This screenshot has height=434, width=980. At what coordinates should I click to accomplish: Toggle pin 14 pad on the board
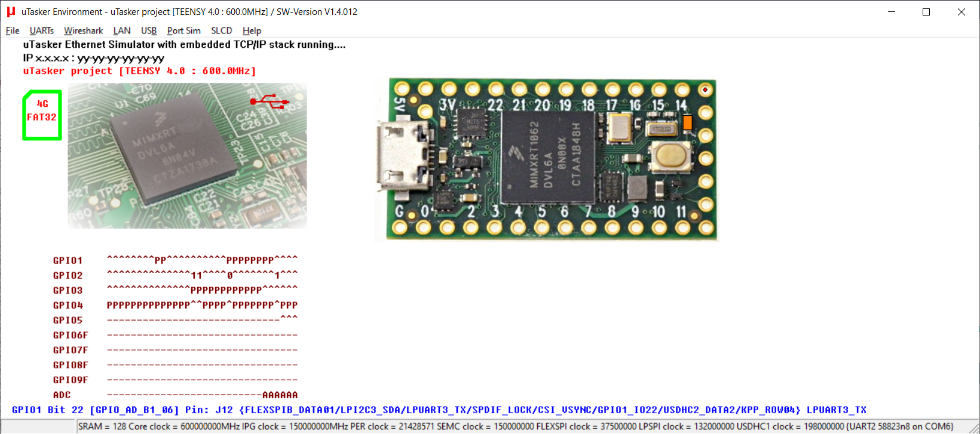tap(682, 89)
